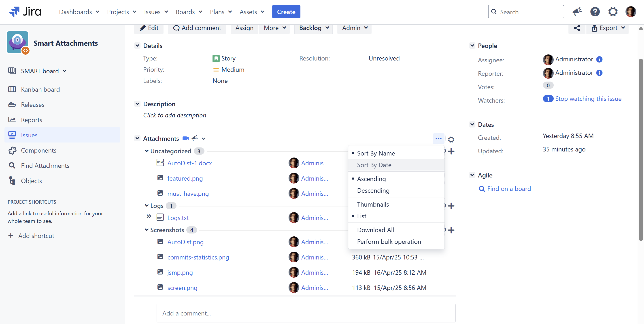Switch to Thumbnails view mode
This screenshot has height=324, width=644.
point(373,204)
